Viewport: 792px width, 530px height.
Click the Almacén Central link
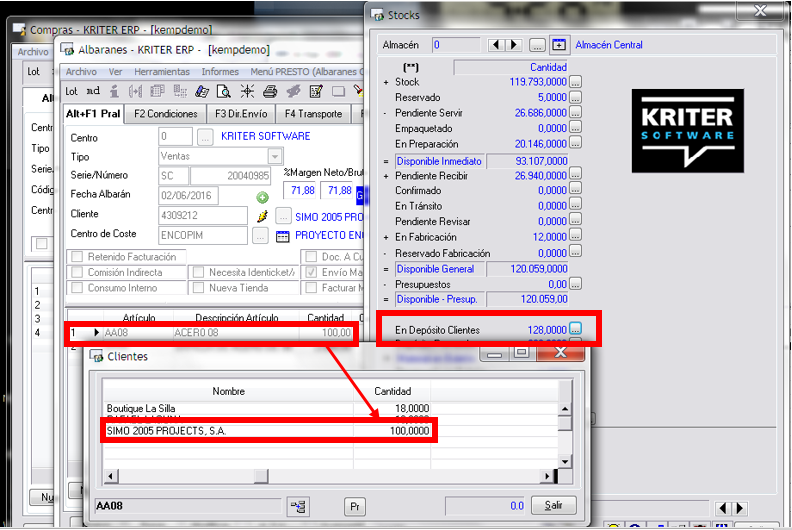click(609, 45)
